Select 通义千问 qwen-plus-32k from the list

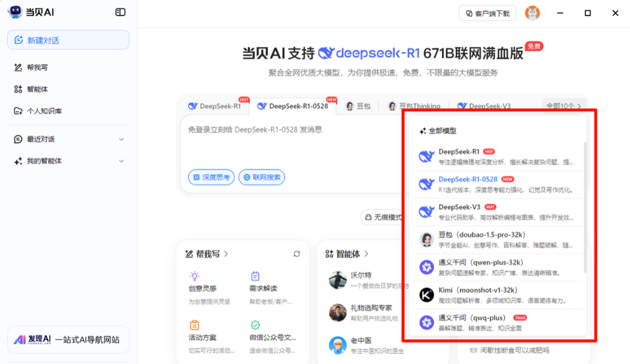(x=498, y=268)
